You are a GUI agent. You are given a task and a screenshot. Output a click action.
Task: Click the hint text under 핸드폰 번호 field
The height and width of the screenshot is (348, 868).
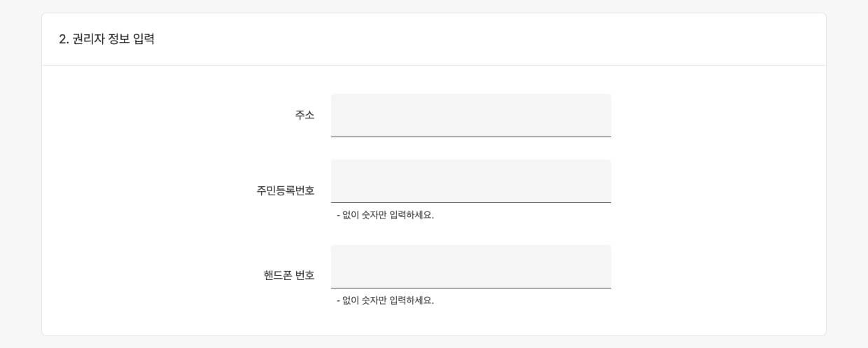click(385, 300)
